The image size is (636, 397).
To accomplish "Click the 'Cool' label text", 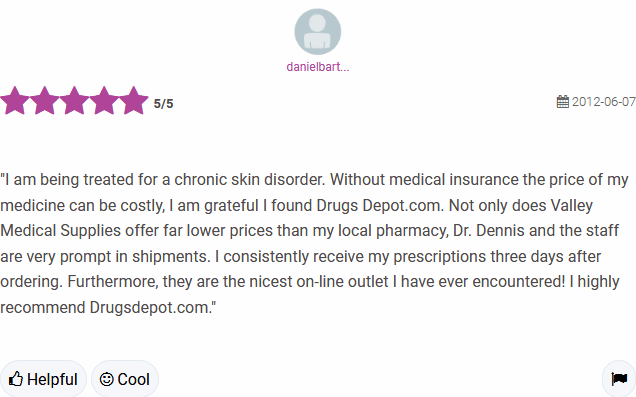I will 133,380.
